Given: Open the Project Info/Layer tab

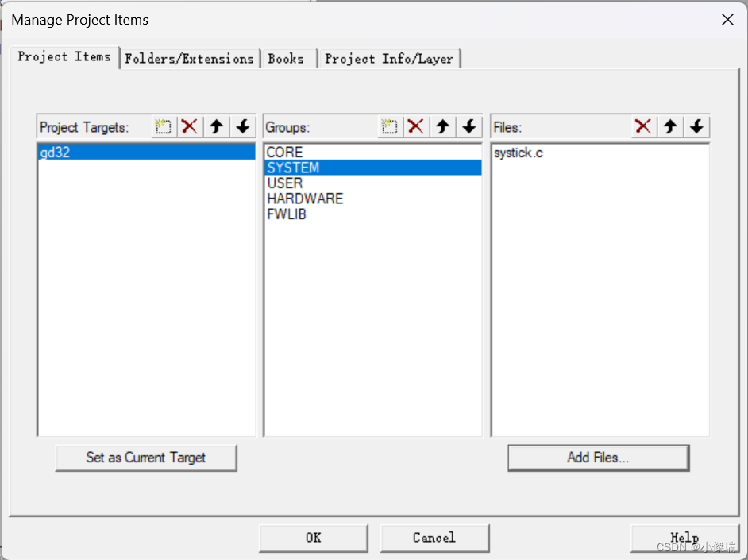Looking at the screenshot, I should (x=389, y=59).
